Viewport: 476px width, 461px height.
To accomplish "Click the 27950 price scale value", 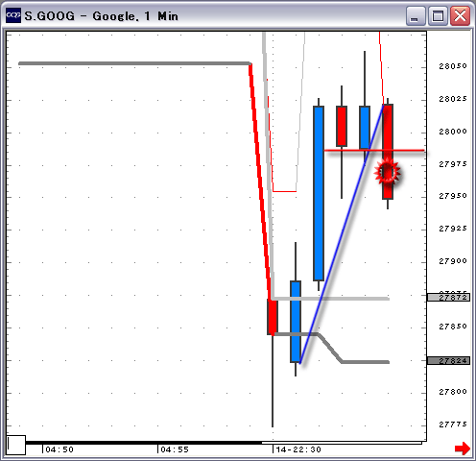I will [453, 196].
